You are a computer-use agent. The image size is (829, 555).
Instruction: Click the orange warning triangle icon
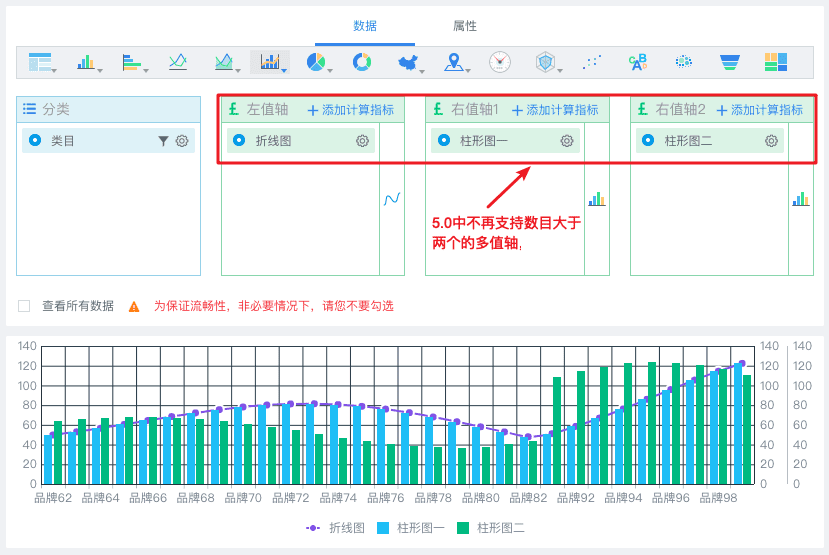134,307
